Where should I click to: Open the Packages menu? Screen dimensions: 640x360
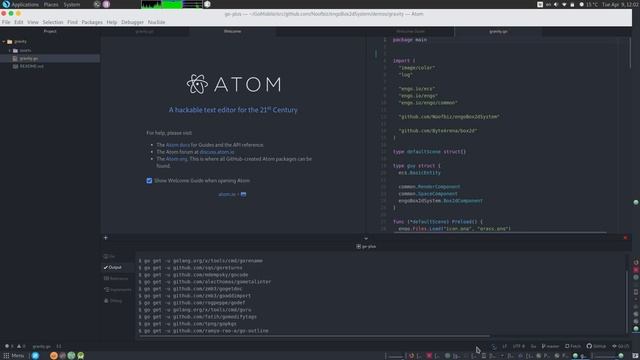pyautogui.click(x=92, y=22)
